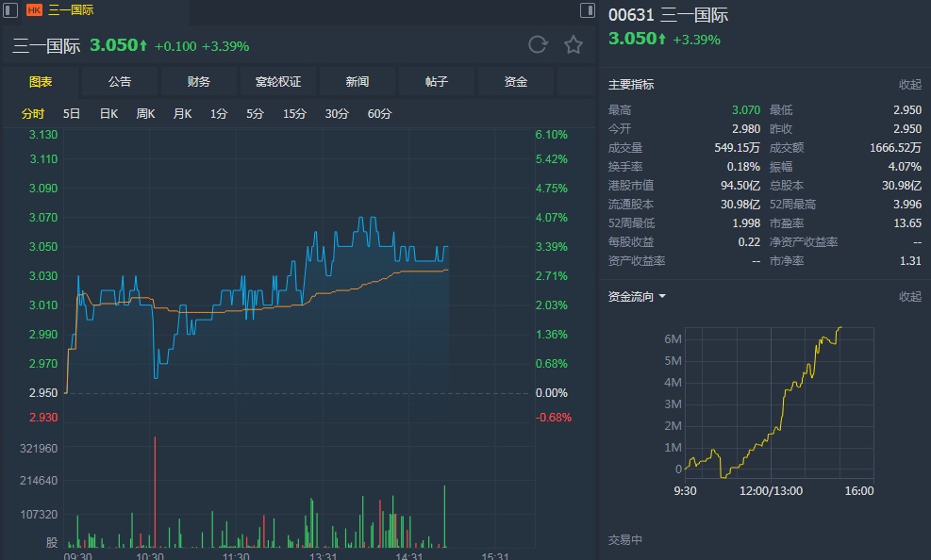Select the 周K chart period
Image resolution: width=931 pixels, height=560 pixels.
[x=145, y=114]
